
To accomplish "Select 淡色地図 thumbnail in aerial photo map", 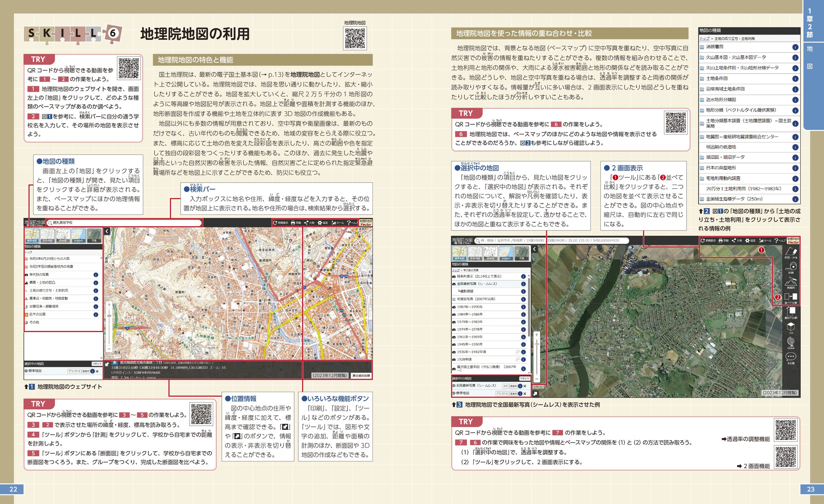I will pyautogui.click(x=475, y=253).
